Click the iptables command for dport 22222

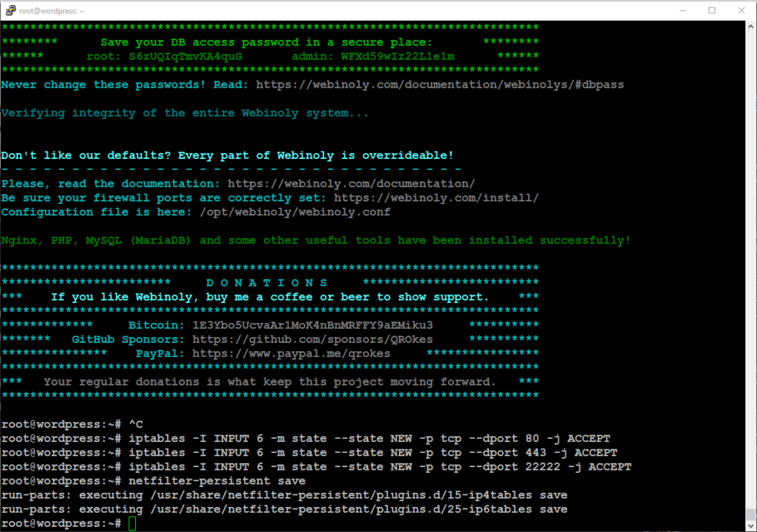point(380,467)
